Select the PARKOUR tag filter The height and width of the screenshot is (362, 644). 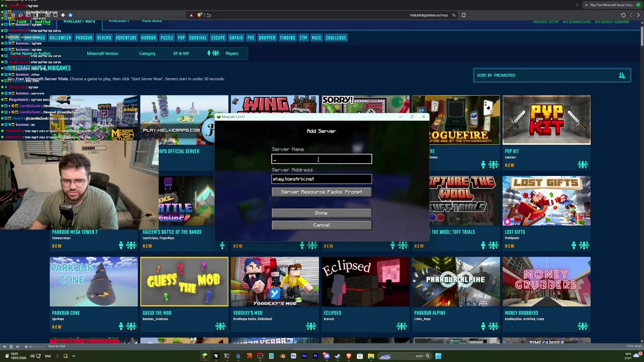[84, 38]
